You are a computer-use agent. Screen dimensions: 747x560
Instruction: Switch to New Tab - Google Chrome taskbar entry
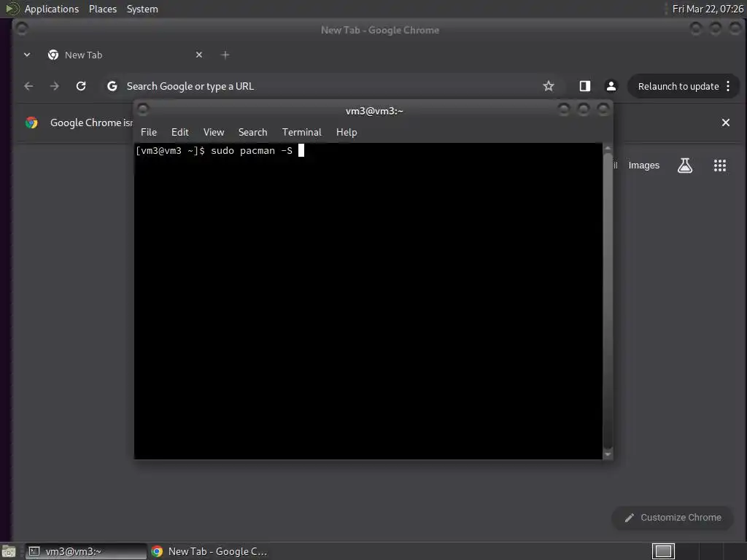pyautogui.click(x=209, y=551)
